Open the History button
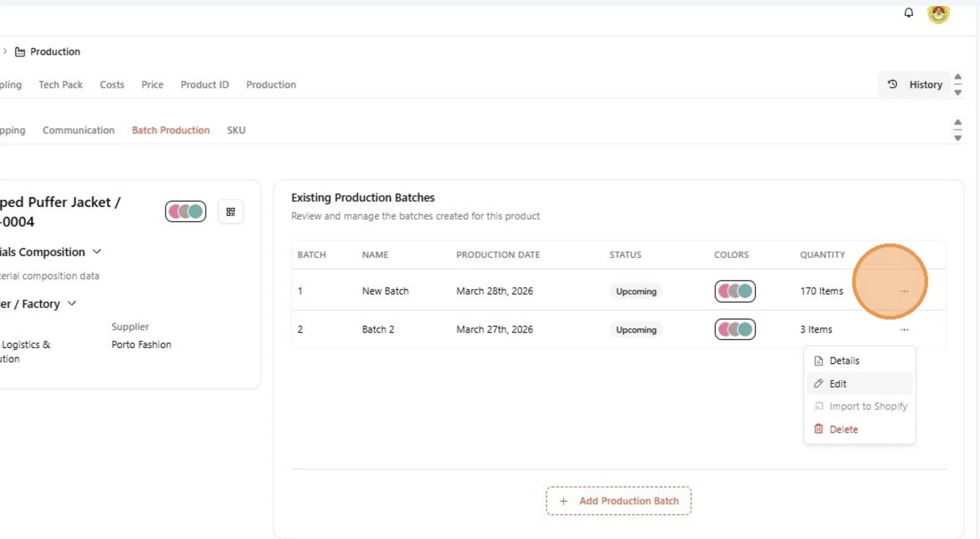The image size is (980, 539). [x=915, y=85]
